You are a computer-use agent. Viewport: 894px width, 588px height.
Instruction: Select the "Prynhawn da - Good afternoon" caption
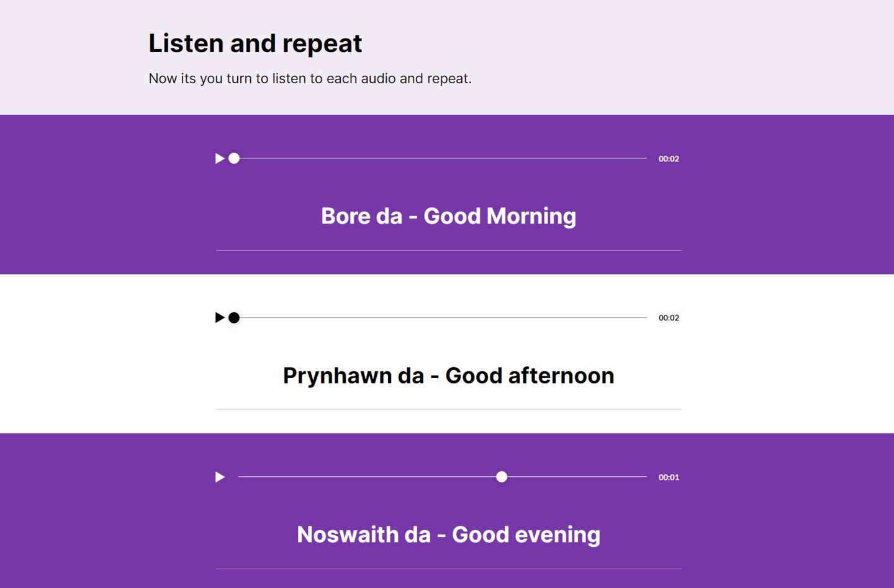(448, 376)
